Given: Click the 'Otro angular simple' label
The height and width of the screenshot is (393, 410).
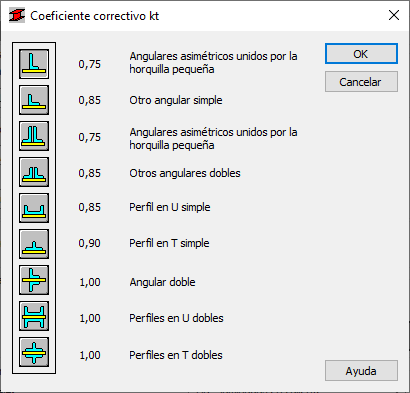Looking at the screenshot, I should (176, 100).
